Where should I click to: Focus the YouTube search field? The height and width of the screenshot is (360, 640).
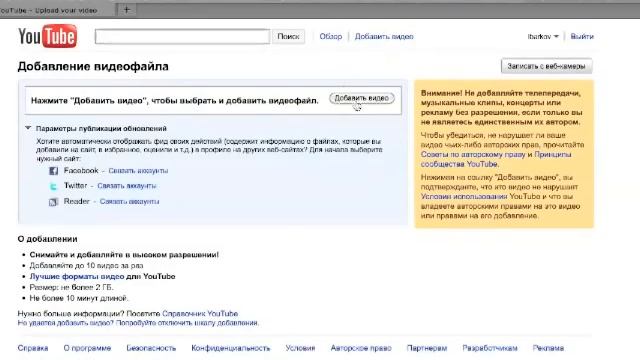182,36
